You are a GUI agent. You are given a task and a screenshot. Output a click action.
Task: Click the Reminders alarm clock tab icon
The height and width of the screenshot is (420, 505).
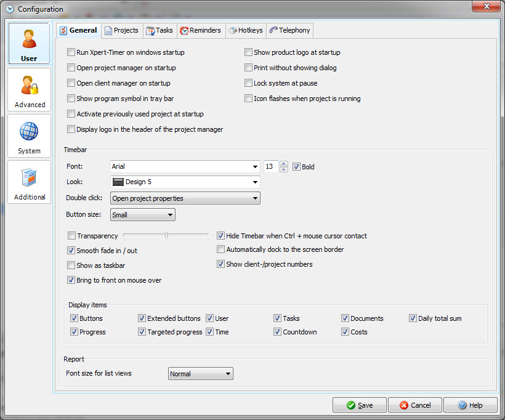pyautogui.click(x=184, y=30)
